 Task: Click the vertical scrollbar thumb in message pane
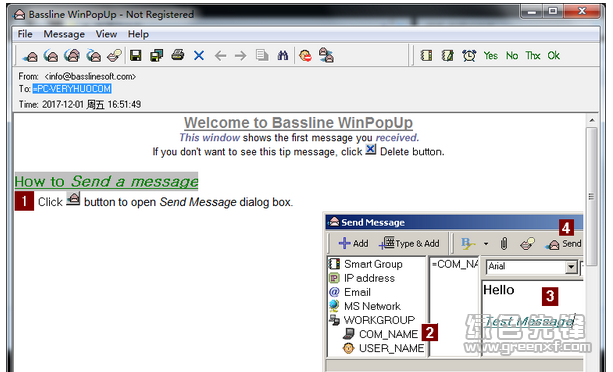(x=592, y=197)
